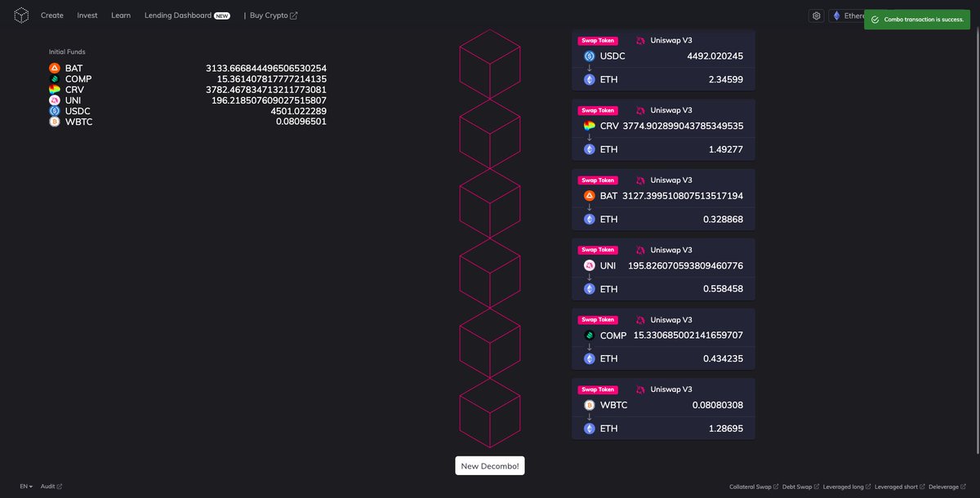Open the Leveraged long footer link
This screenshot has height=498, width=980.
pos(847,487)
